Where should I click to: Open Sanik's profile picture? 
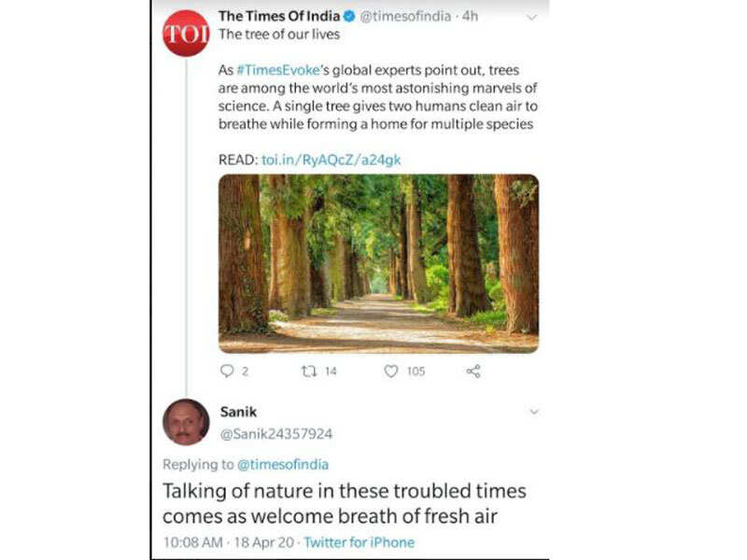point(186,422)
